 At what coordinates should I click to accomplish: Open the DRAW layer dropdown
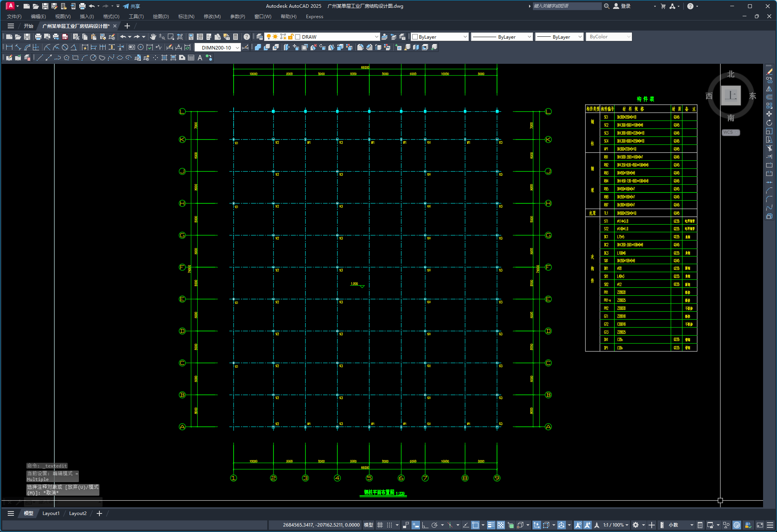376,37
